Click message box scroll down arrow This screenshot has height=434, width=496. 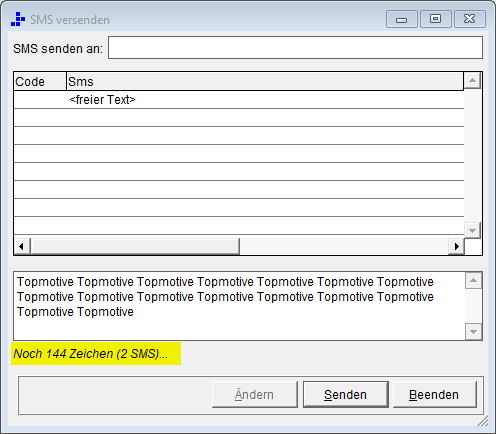[474, 332]
